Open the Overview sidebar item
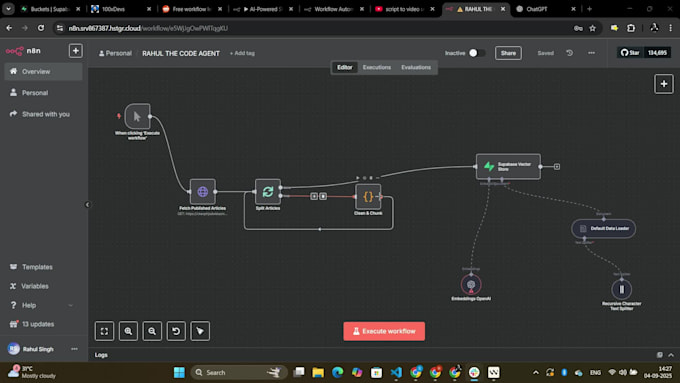 click(43, 71)
